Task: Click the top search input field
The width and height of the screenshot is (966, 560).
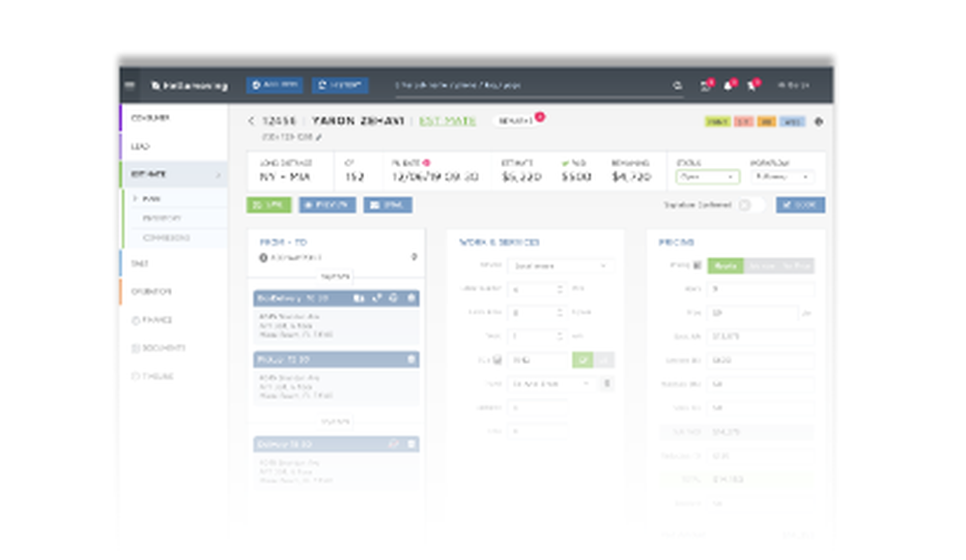Action: 531,86
